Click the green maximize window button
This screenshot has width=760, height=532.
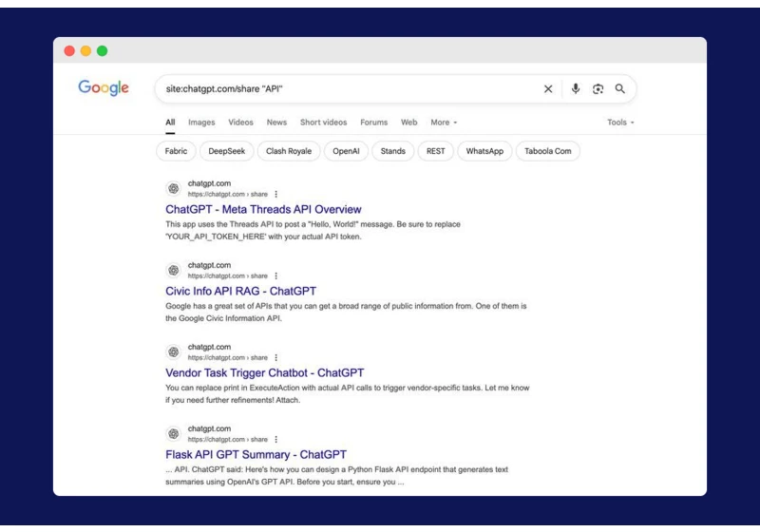103,51
